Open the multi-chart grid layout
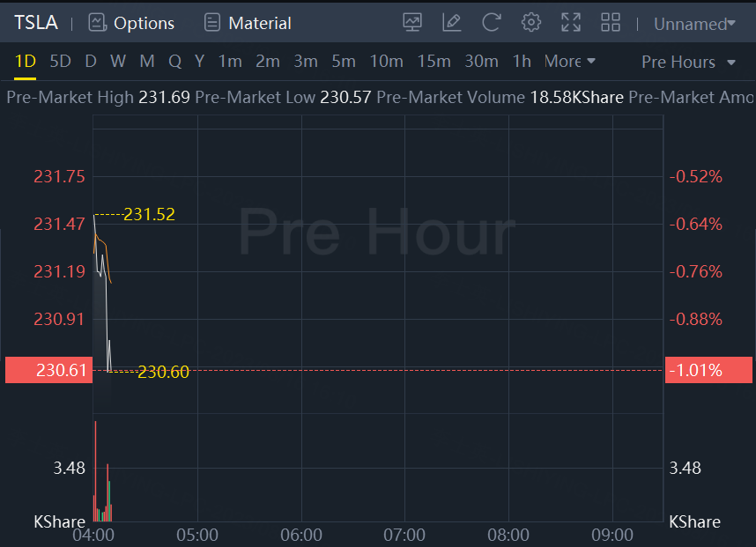Image resolution: width=756 pixels, height=547 pixels. pyautogui.click(x=610, y=23)
